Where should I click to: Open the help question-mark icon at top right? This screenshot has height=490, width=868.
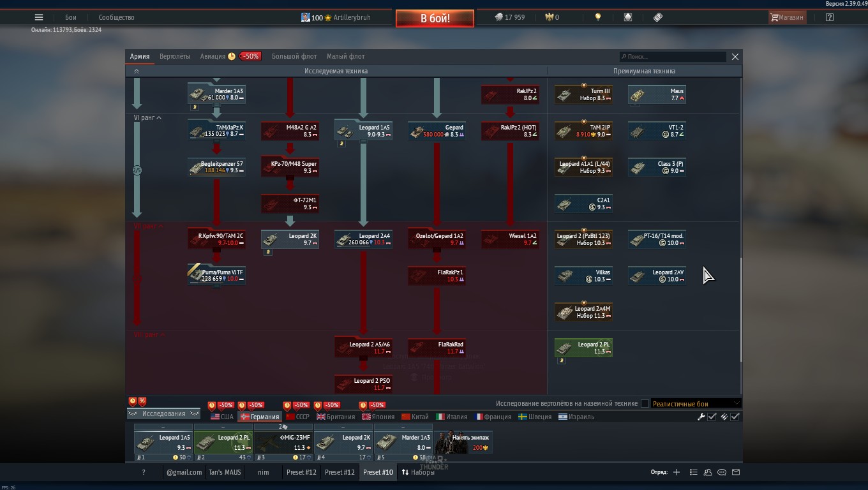pos(830,17)
